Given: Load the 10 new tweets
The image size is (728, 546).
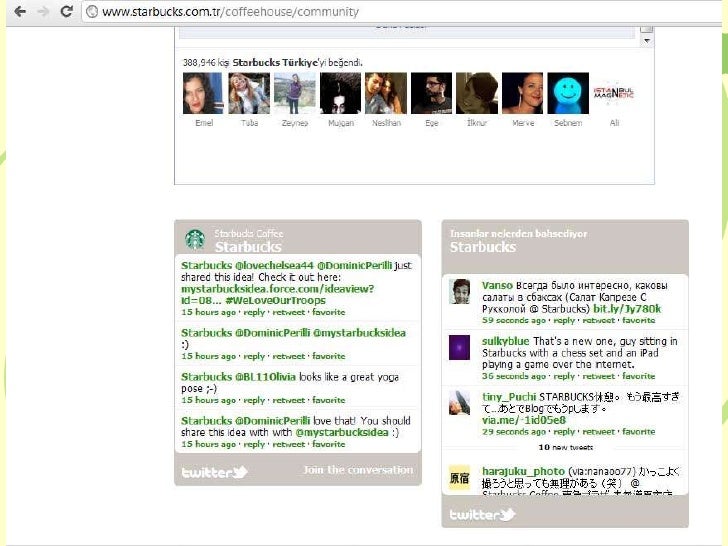Looking at the screenshot, I should click(566, 447).
